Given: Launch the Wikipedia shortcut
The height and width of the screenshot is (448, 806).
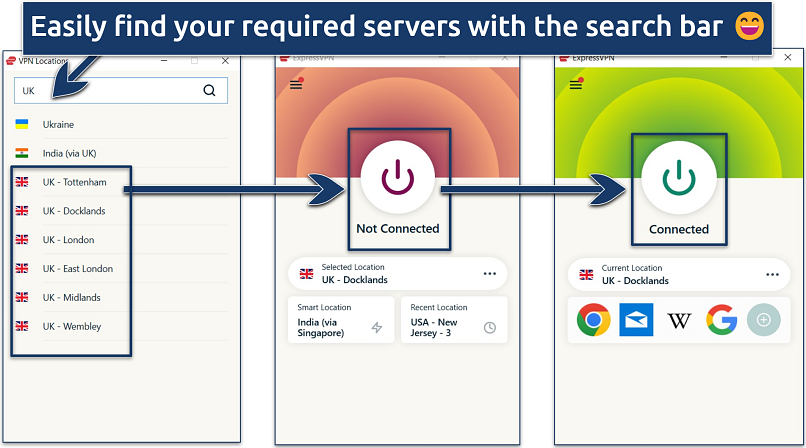Looking at the screenshot, I should [x=679, y=321].
